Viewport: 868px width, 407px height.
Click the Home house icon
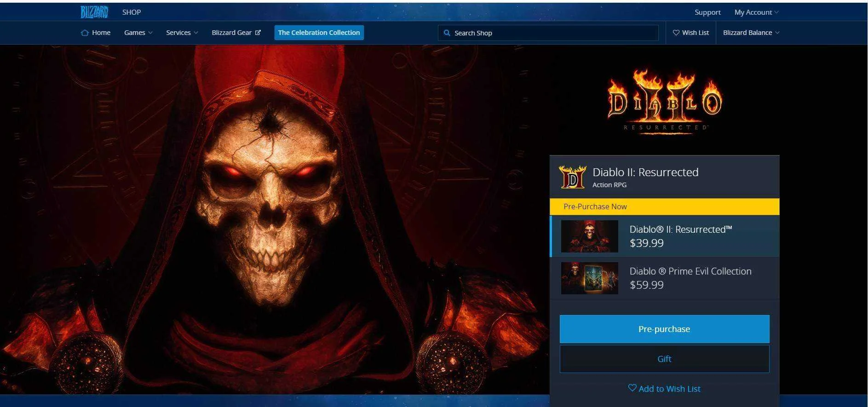pyautogui.click(x=85, y=33)
